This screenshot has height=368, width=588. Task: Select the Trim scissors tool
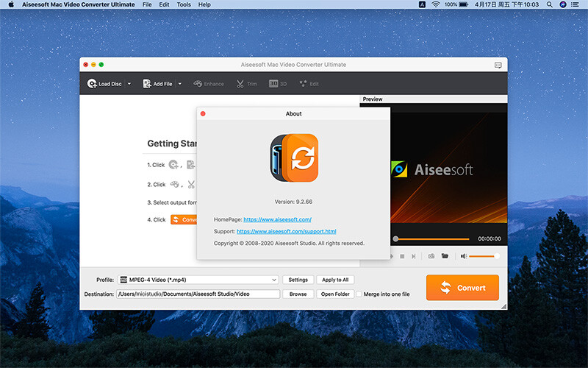[246, 84]
